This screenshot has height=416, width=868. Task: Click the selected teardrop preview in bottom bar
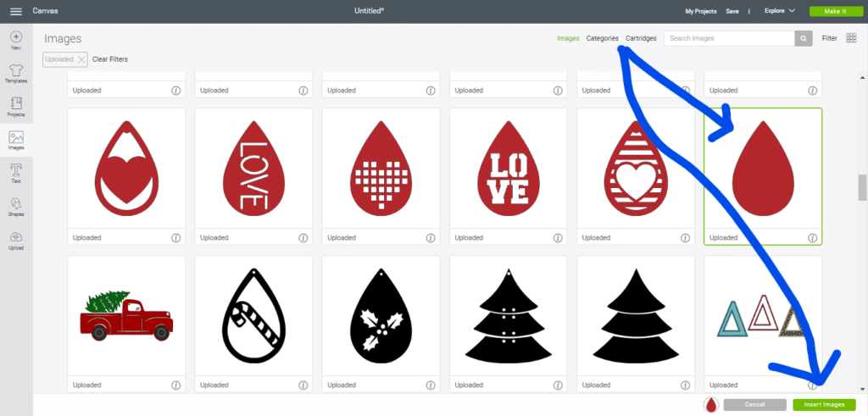pyautogui.click(x=709, y=405)
